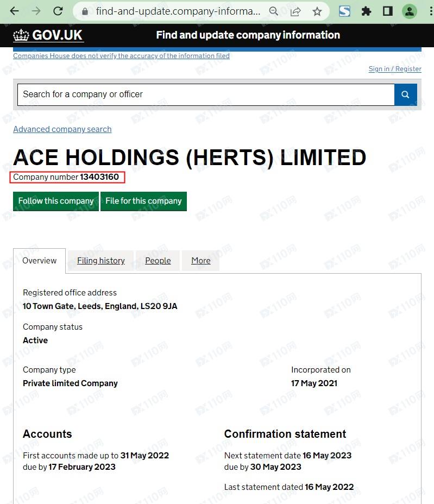Switch to the People tab
This screenshot has width=434, height=504.
tap(158, 261)
